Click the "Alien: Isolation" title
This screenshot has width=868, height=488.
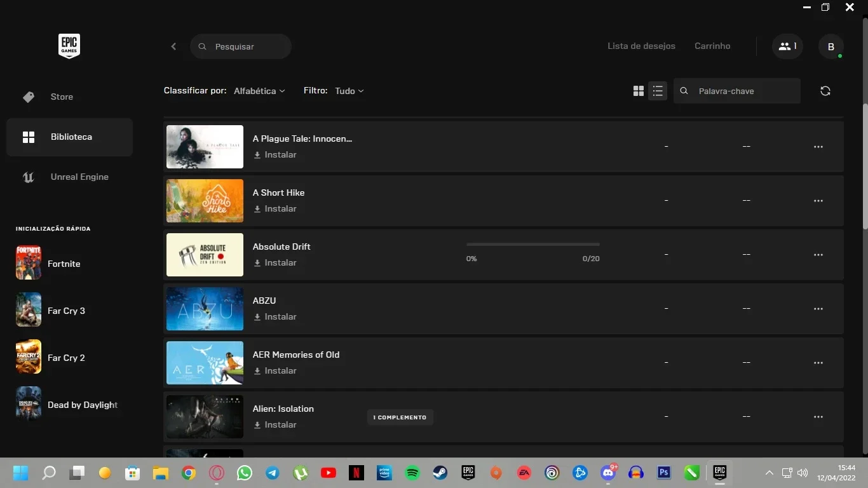(x=283, y=409)
